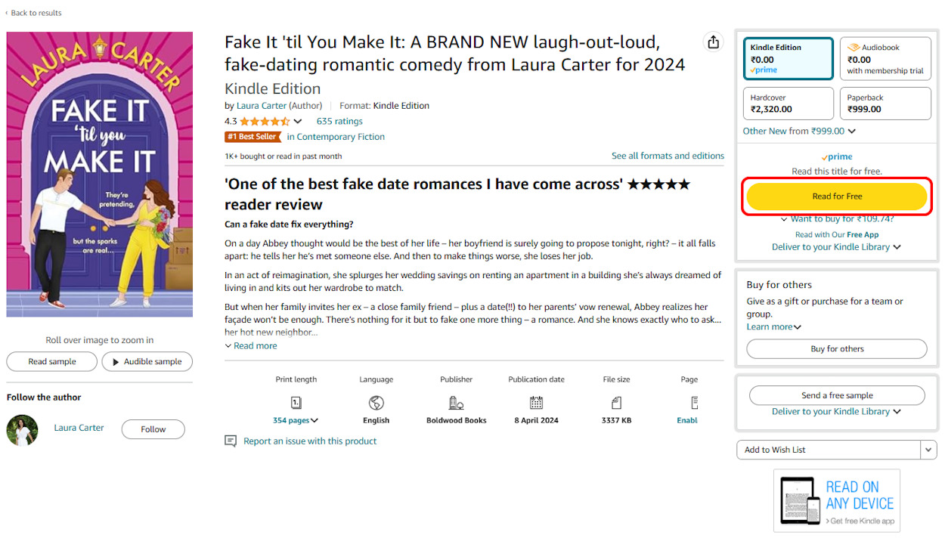Viewport: 945px width, 560px height.
Task: Click the publication date calendar icon
Action: (x=536, y=403)
